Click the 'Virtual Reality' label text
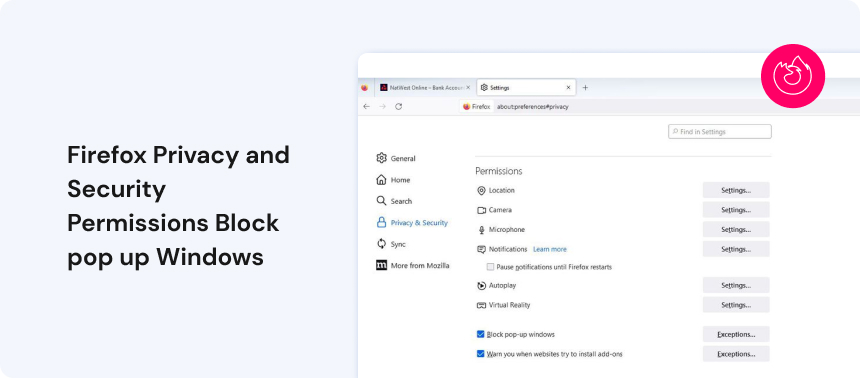The height and width of the screenshot is (378, 860). tap(510, 305)
